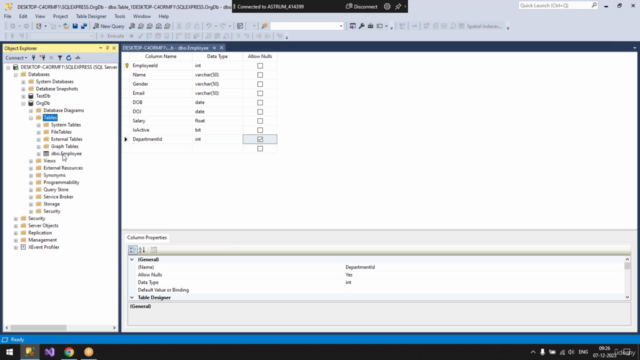Select the dbo.Employee table in tree
Viewport: 640px width, 360px height.
pos(66,153)
